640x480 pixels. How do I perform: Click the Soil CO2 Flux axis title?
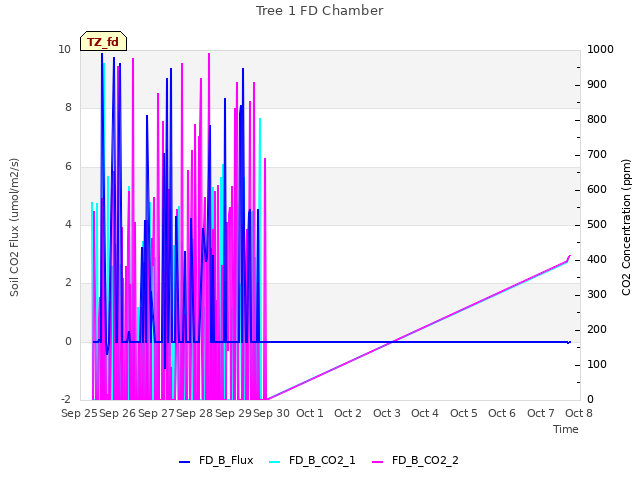14,227
